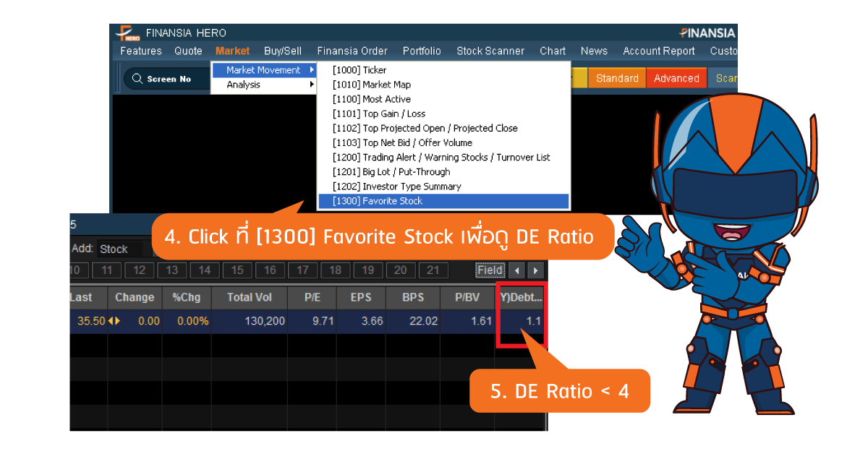
Task: Open the News menu
Action: (594, 51)
